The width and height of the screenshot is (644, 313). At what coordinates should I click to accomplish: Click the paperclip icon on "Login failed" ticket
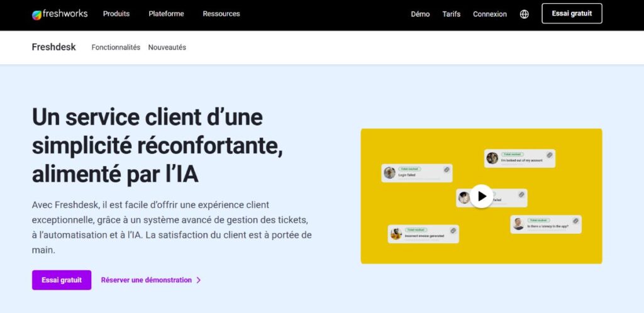coord(446,170)
